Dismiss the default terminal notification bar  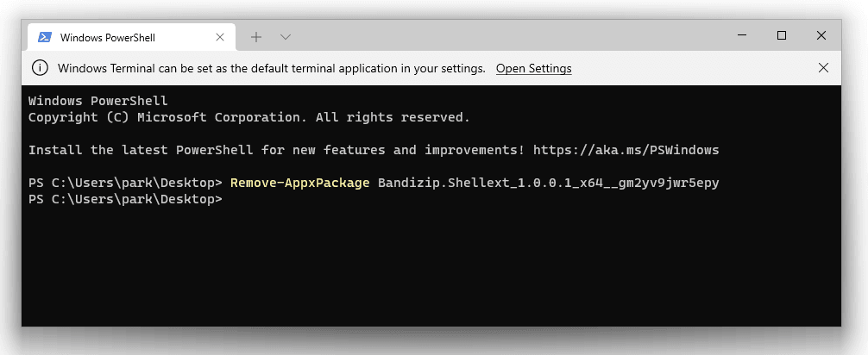click(823, 68)
